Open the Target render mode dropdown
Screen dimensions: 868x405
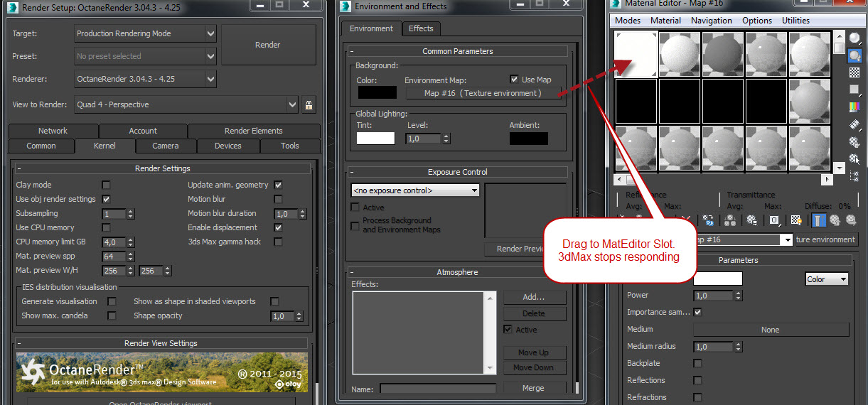pos(145,33)
